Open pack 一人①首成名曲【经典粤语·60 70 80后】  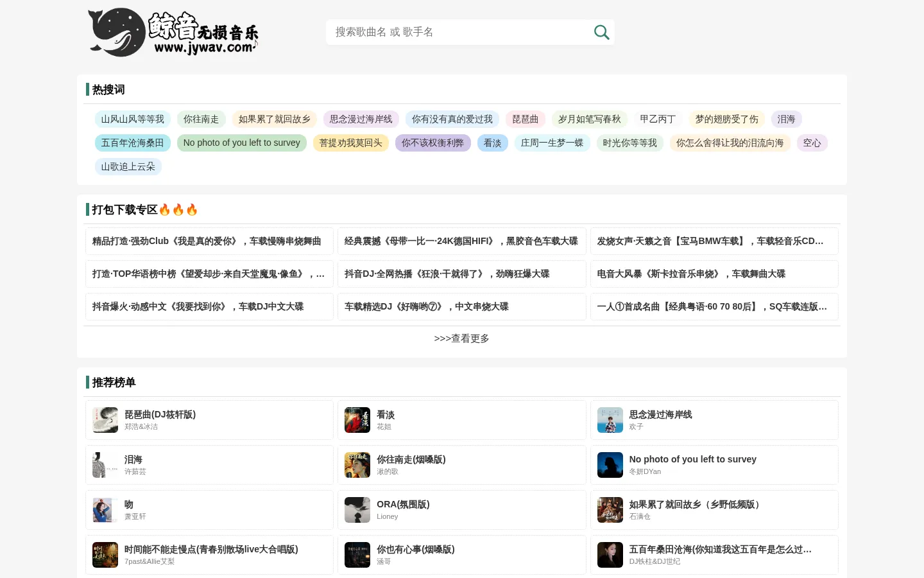[714, 306]
